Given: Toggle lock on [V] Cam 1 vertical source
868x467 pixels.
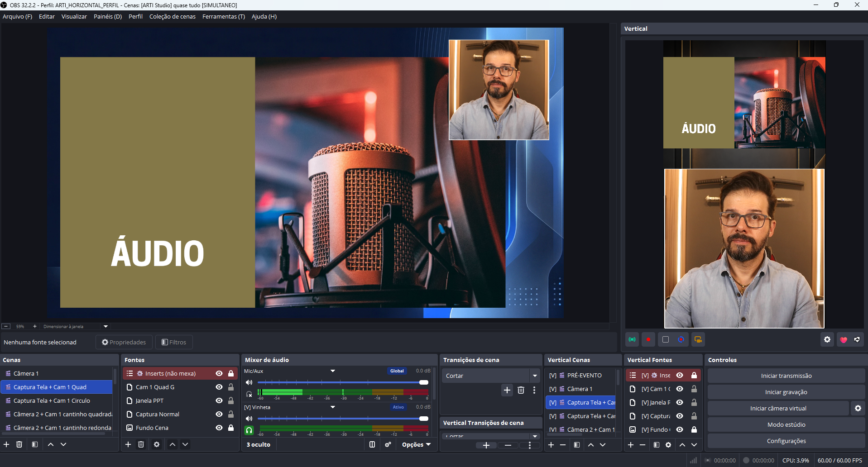Looking at the screenshot, I should point(694,389).
